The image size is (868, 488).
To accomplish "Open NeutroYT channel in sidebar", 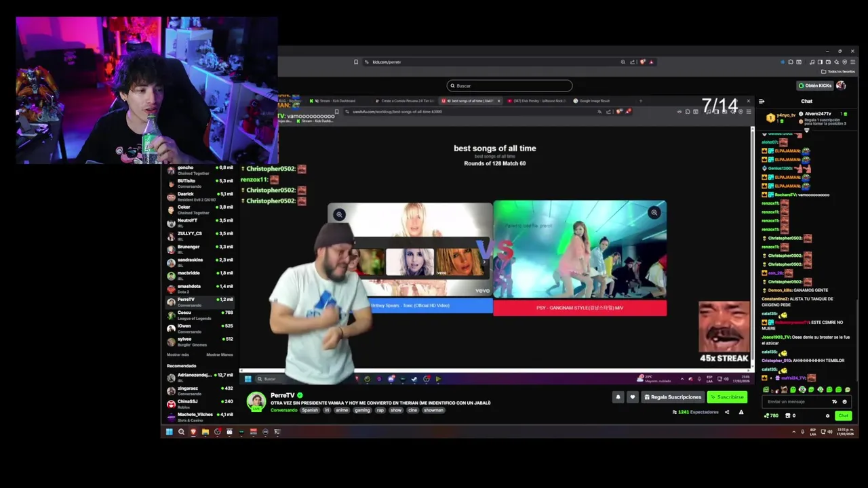I will pos(200,223).
